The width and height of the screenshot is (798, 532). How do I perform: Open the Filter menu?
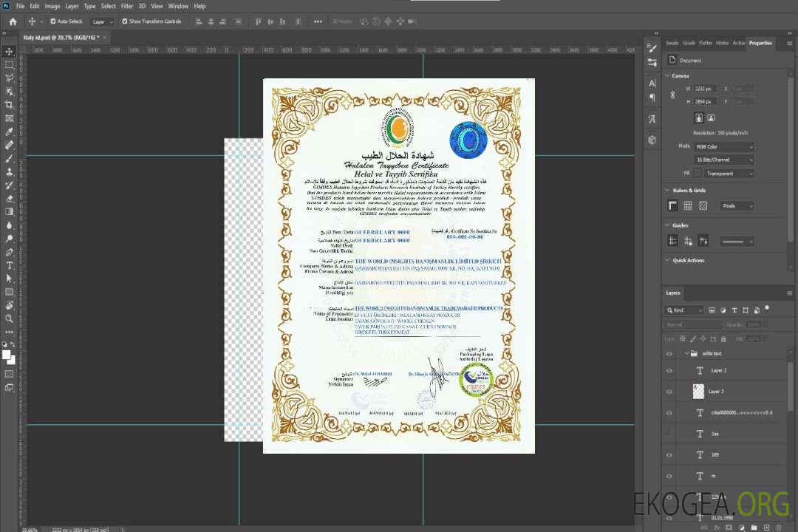tap(127, 6)
